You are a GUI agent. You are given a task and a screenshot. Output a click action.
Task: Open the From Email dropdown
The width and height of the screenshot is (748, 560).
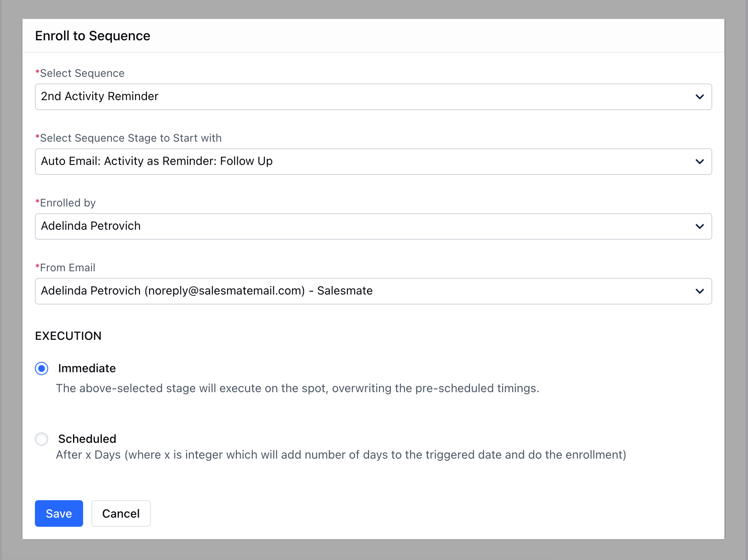tap(373, 291)
